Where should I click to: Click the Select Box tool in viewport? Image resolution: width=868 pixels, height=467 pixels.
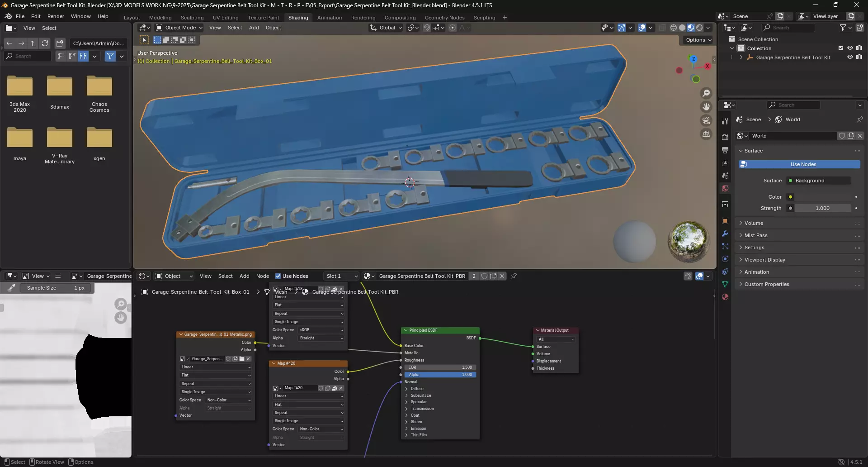coord(144,40)
